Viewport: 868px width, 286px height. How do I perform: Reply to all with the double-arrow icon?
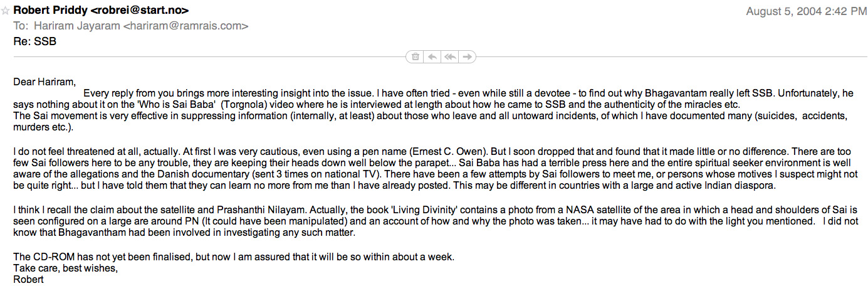(x=449, y=57)
